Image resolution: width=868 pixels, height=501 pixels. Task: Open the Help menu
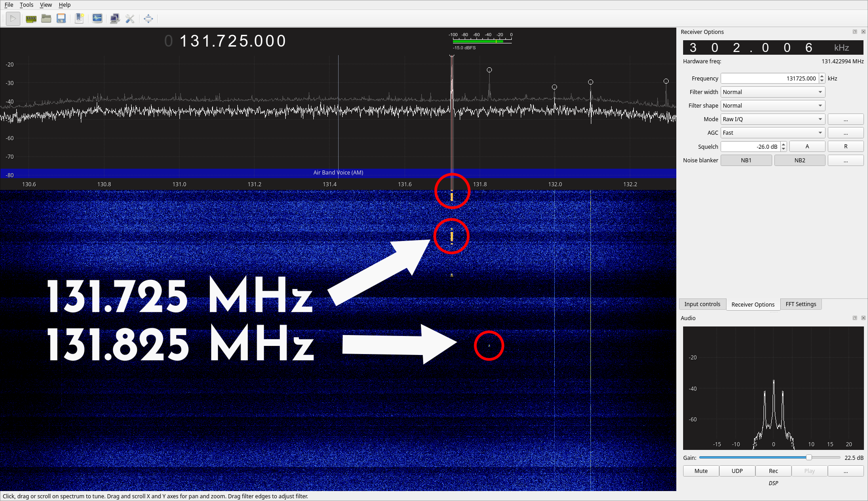65,5
